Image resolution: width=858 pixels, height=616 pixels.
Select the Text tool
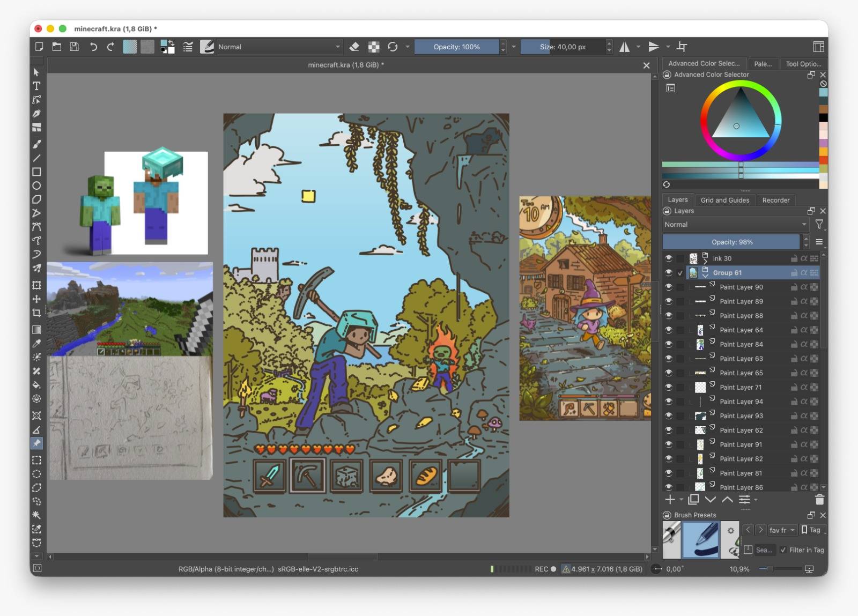[36, 86]
